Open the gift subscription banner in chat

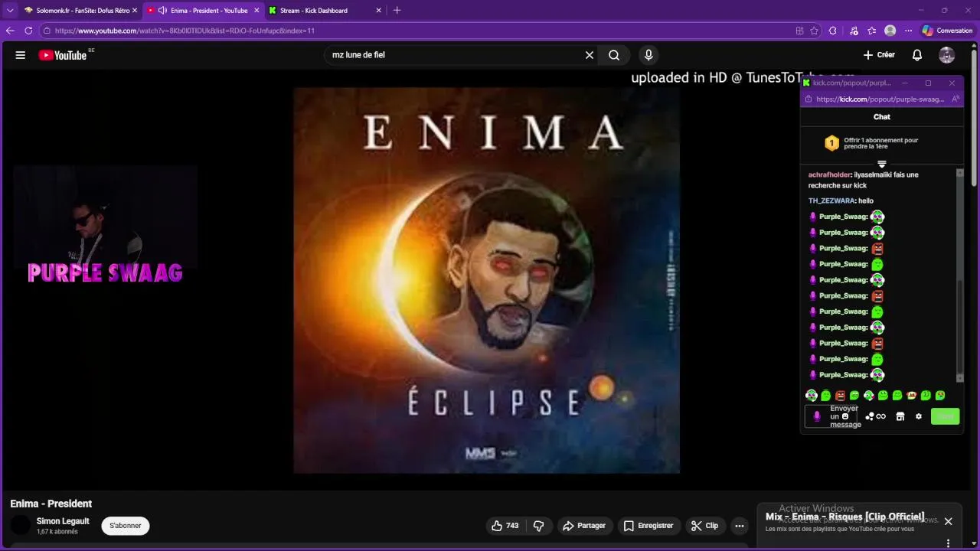tap(882, 143)
